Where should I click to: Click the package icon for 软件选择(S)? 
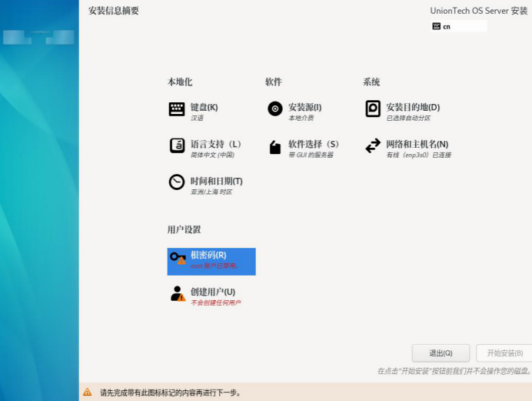tap(274, 147)
